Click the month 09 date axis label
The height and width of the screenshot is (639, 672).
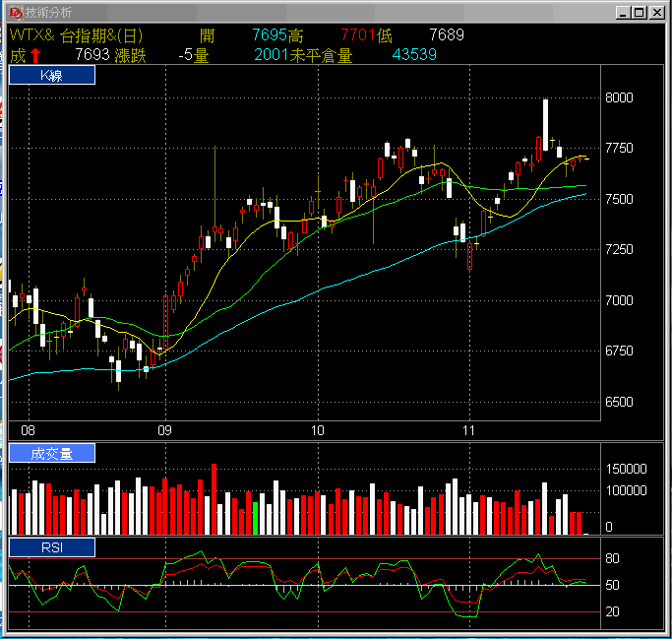pos(164,430)
